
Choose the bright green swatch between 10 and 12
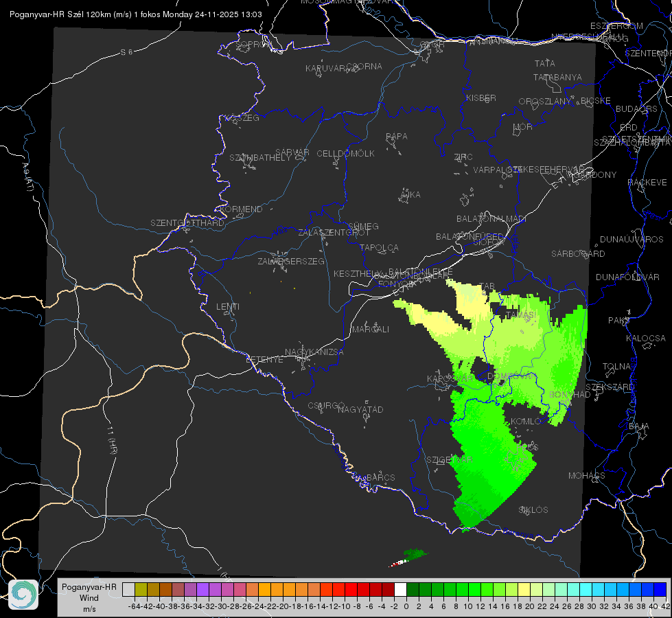point(474,589)
